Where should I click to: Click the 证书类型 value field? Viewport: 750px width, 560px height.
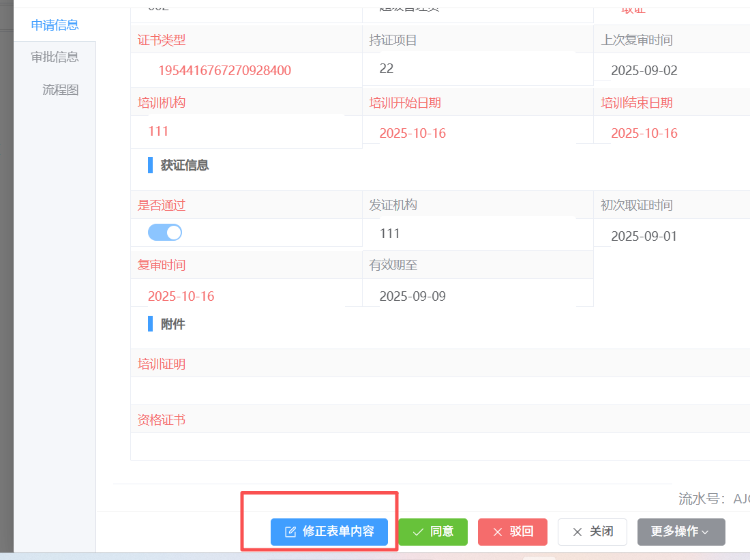point(225,70)
